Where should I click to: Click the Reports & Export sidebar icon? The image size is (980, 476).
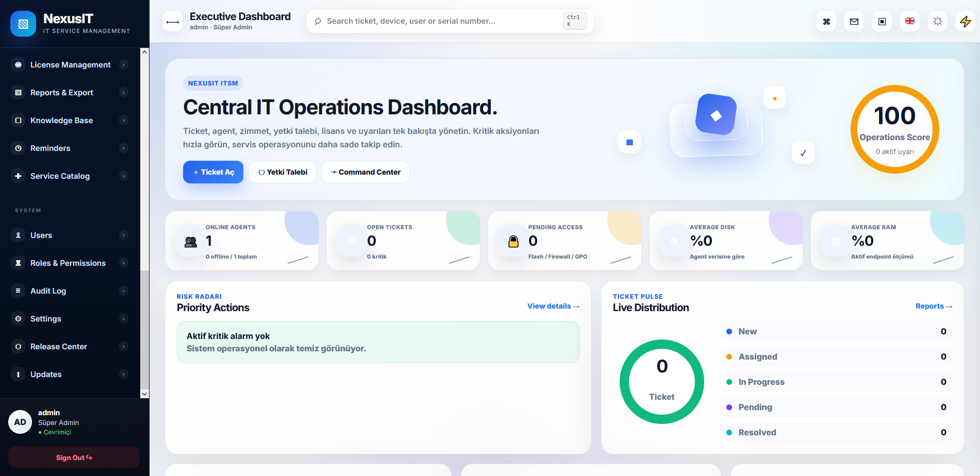(18, 93)
